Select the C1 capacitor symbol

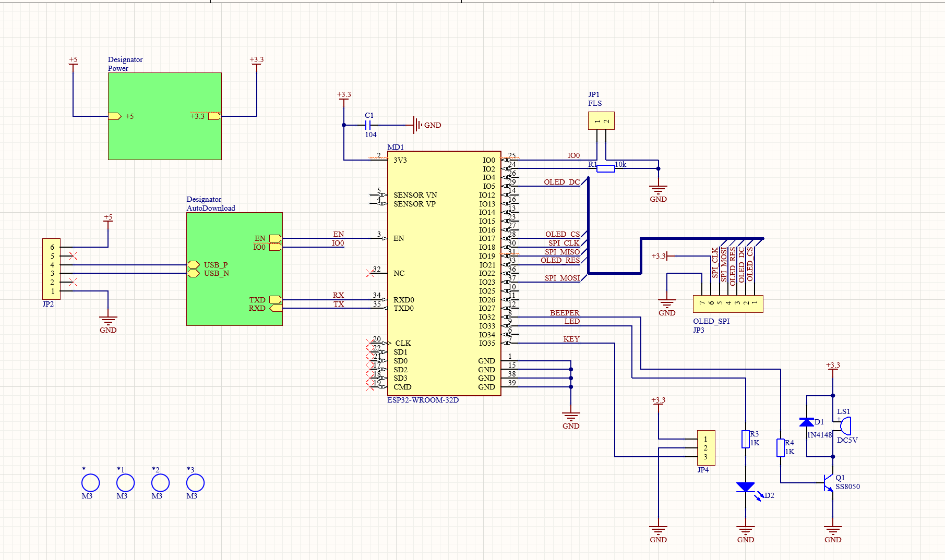(x=368, y=125)
